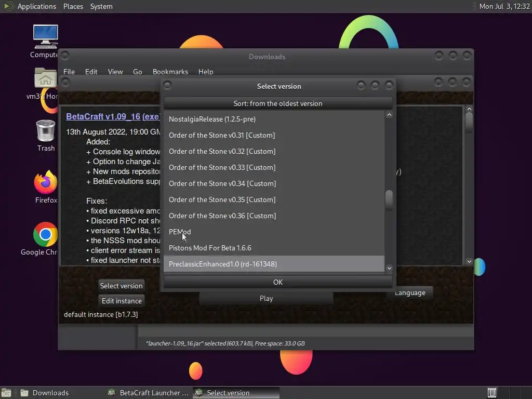This screenshot has height=399, width=532.
Task: Open the View menu in Downloads window
Action: [115, 72]
